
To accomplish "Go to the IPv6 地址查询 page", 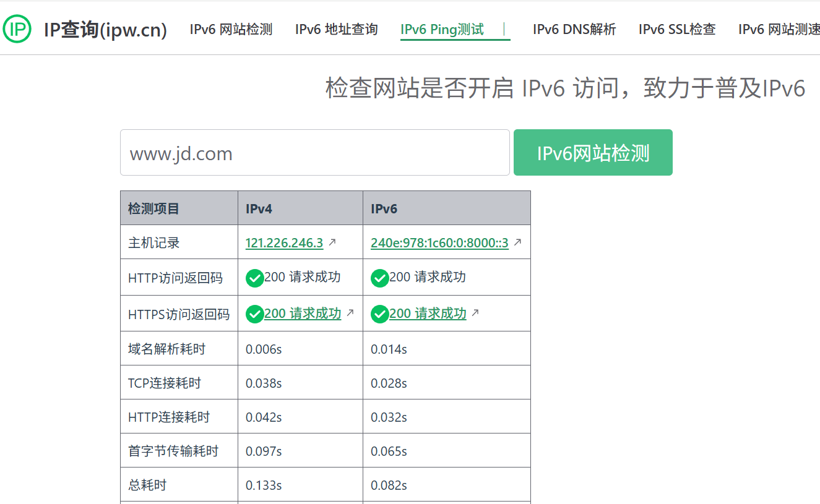I will (336, 29).
